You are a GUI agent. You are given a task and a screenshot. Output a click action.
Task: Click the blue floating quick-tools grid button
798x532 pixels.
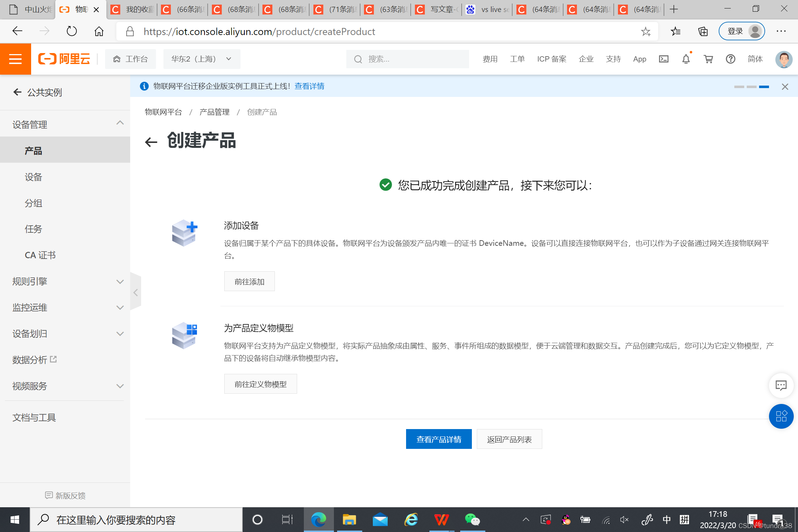click(781, 416)
